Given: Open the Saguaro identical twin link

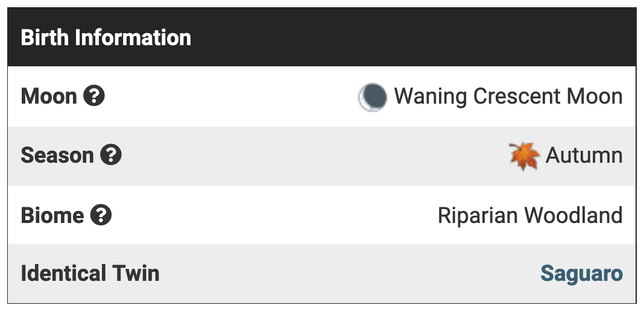Looking at the screenshot, I should point(581,274).
